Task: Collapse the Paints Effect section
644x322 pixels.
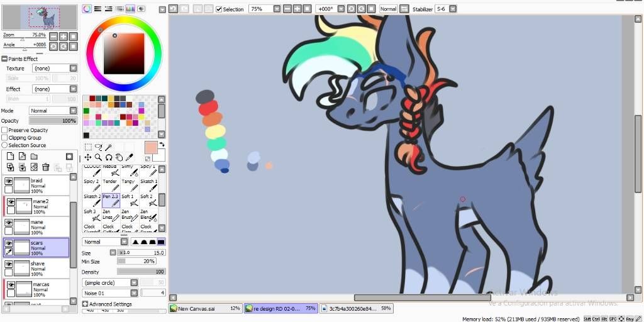Action: 4,58
